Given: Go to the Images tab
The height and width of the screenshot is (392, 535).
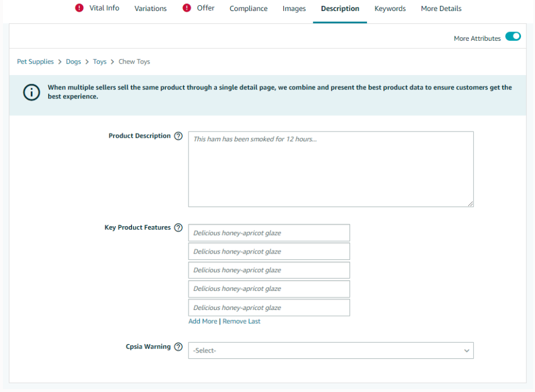Looking at the screenshot, I should tap(294, 9).
